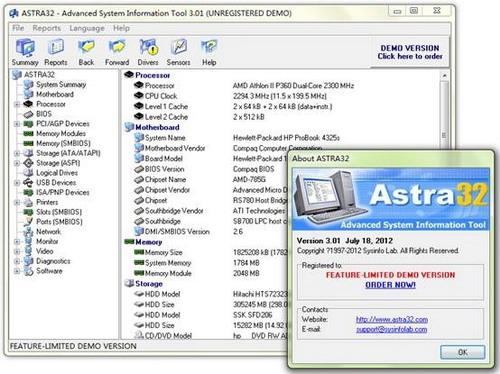The width and height of the screenshot is (500, 374).
Task: Open the Language menu
Action: click(87, 28)
